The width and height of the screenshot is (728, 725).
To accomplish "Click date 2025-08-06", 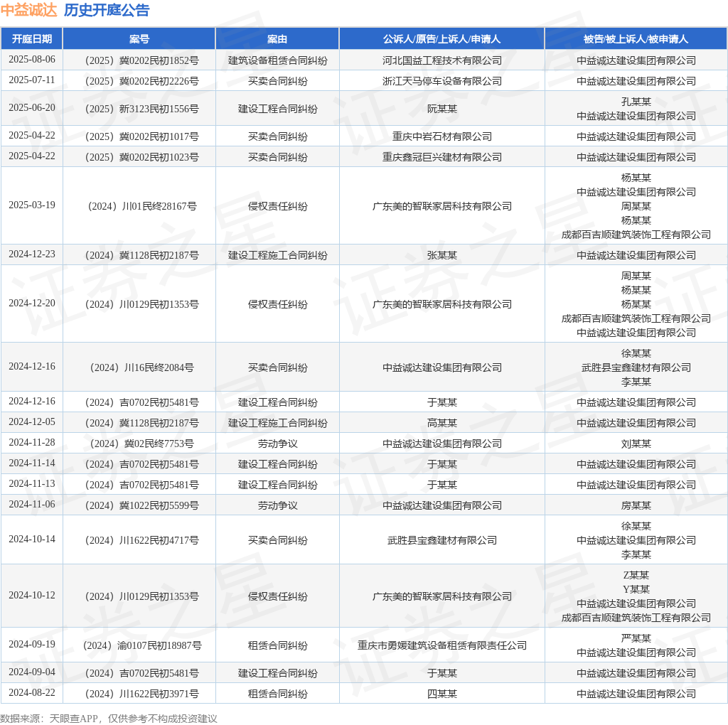I will coord(31,60).
